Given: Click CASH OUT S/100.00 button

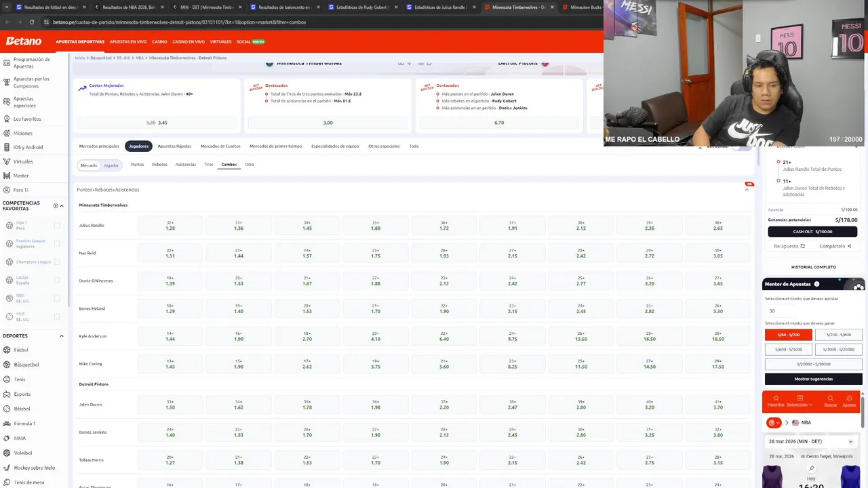Looking at the screenshot, I should (x=812, y=231).
